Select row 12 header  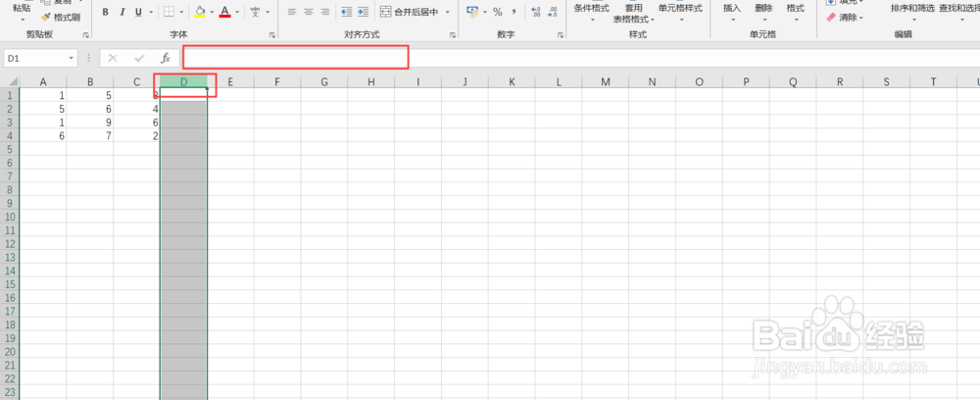(10, 244)
